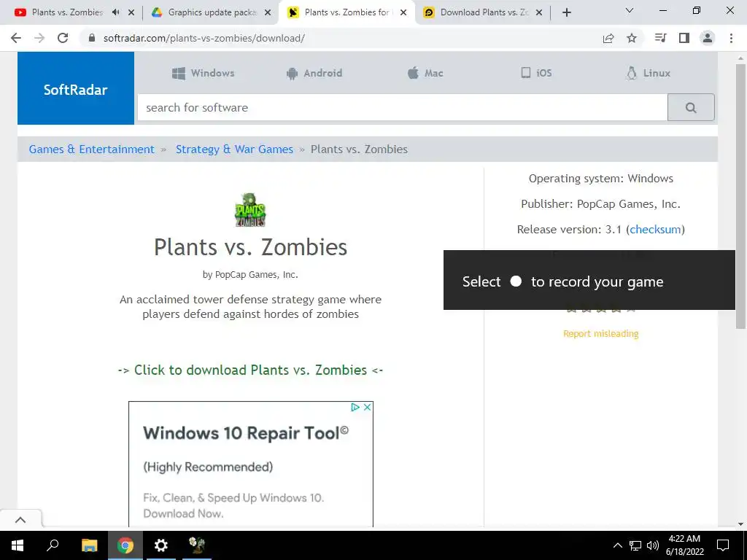Image resolution: width=747 pixels, height=560 pixels.
Task: Expand the downloads shelf chevron
Action: [20, 520]
